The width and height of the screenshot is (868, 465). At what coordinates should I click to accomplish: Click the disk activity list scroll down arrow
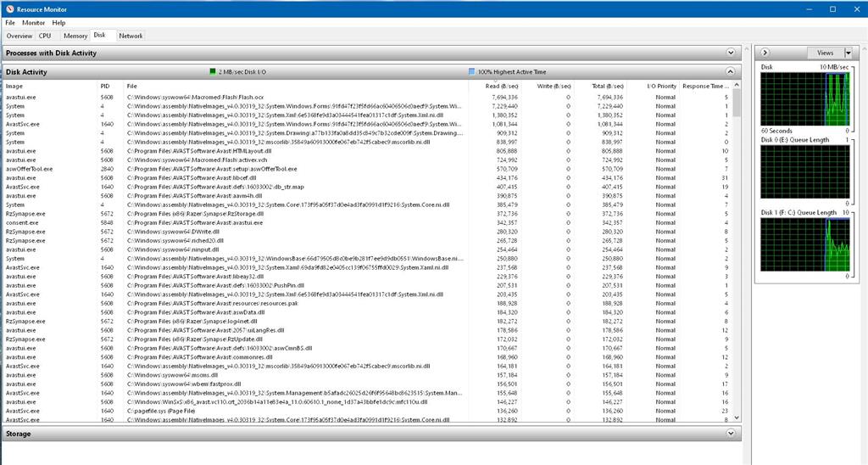[x=737, y=417]
